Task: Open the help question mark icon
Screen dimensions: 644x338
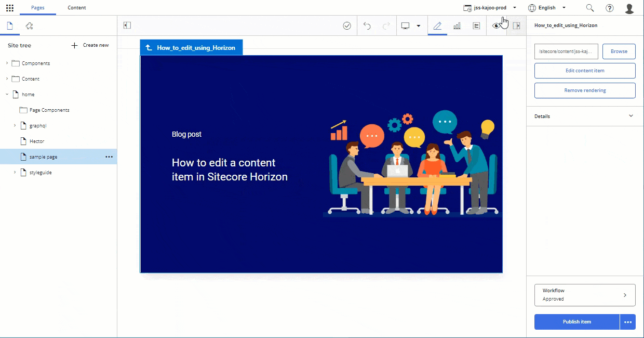Action: (610, 8)
